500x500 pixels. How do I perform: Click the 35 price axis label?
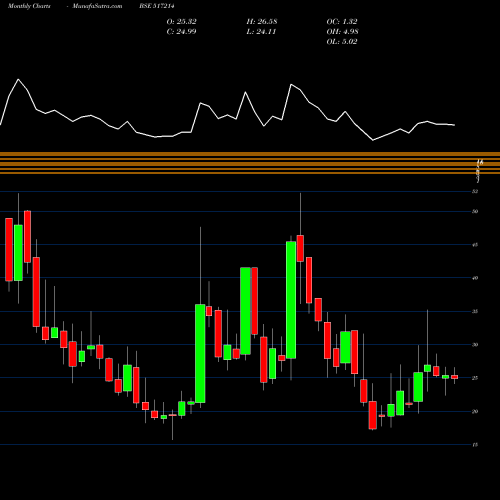coord(475,311)
